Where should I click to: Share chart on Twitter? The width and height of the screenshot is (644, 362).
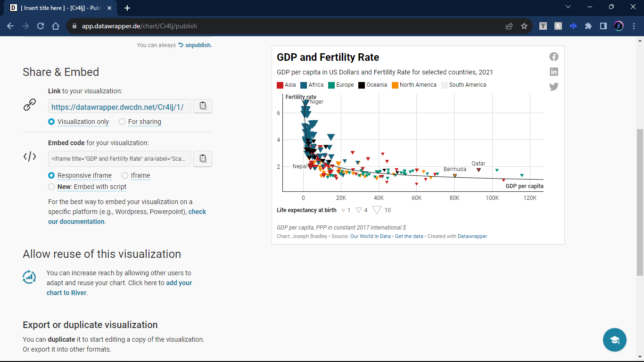click(x=554, y=87)
